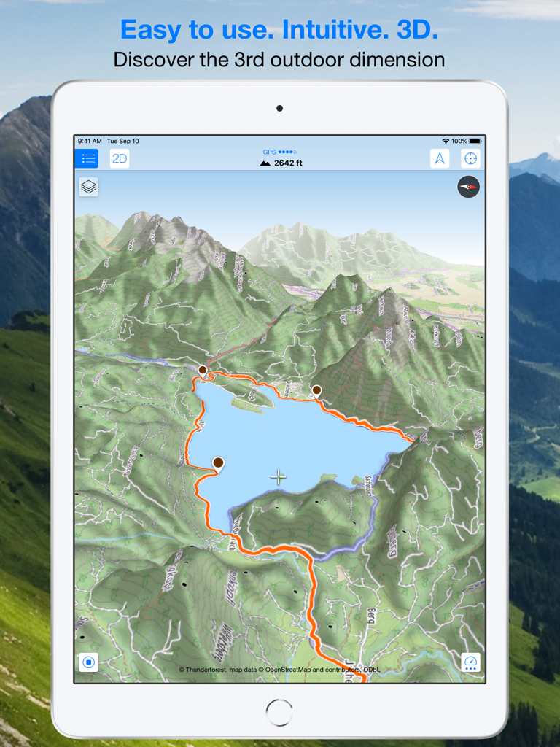Tap the stop recording square icon
The width and height of the screenshot is (560, 747).
tap(88, 662)
